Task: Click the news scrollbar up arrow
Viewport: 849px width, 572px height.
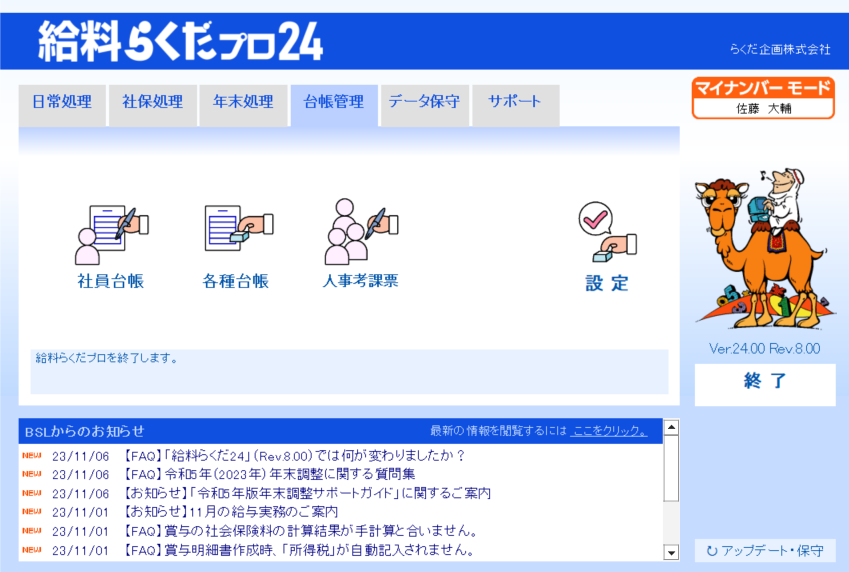Action: (x=671, y=427)
